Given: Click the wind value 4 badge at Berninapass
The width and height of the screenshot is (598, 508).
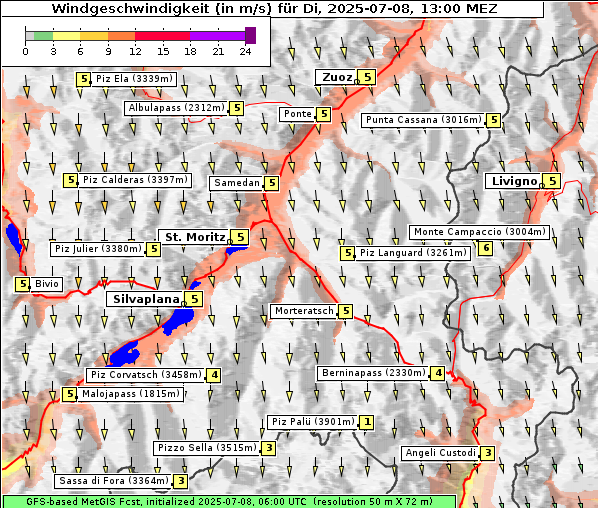Looking at the screenshot, I should click(438, 373).
